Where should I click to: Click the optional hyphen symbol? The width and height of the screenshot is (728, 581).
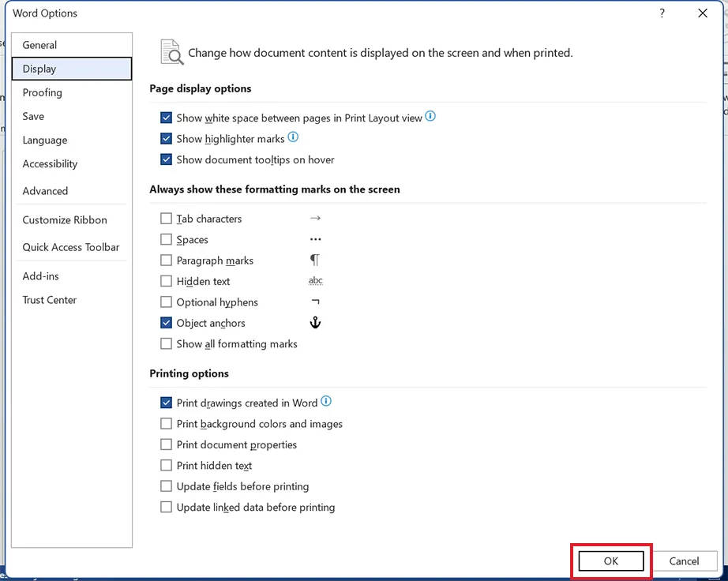pyautogui.click(x=315, y=302)
